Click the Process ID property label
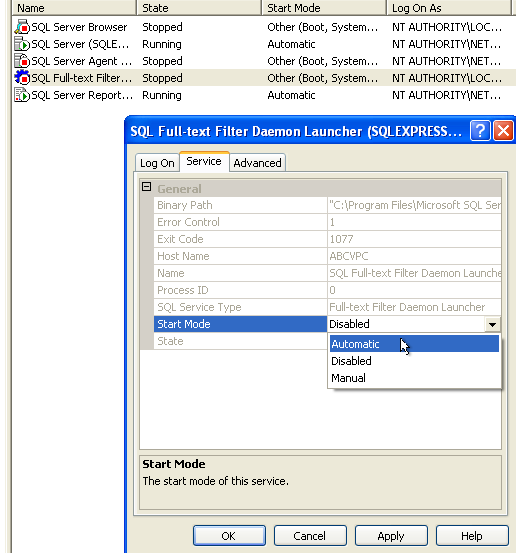 [183, 290]
